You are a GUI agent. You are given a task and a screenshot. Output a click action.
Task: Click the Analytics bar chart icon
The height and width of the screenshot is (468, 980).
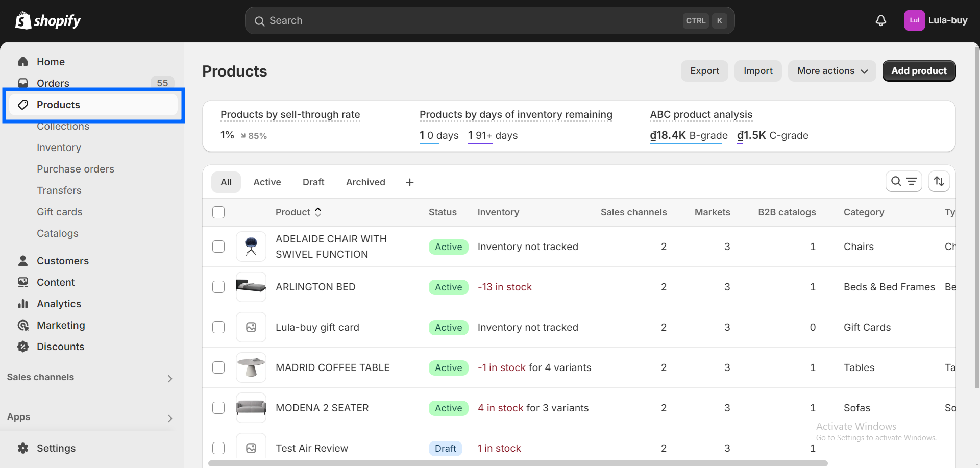(x=23, y=304)
